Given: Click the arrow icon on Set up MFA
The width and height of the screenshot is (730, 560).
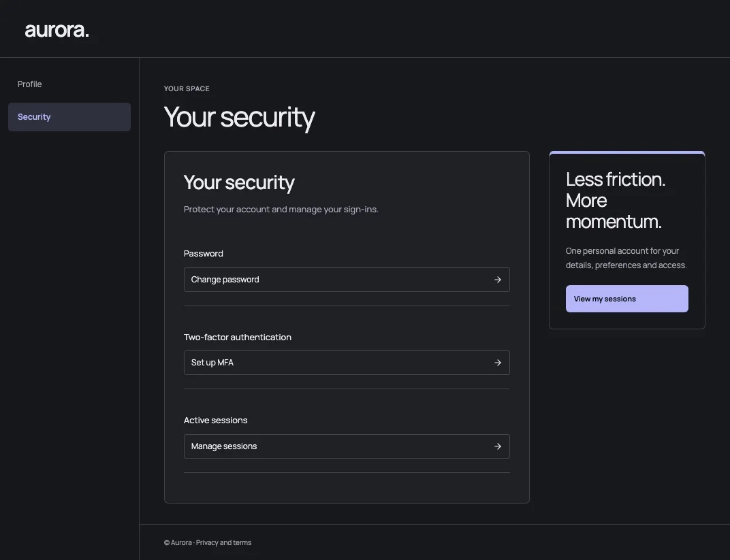Looking at the screenshot, I should (x=498, y=363).
